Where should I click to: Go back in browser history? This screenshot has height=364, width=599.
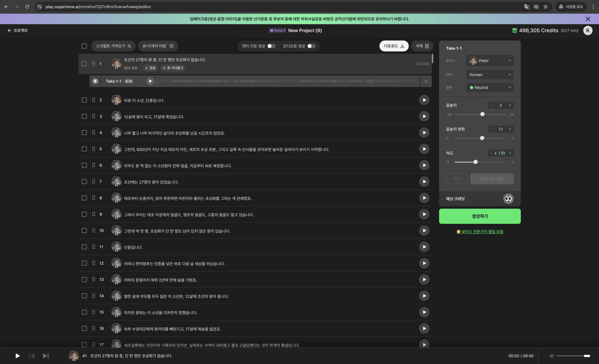pos(6,7)
